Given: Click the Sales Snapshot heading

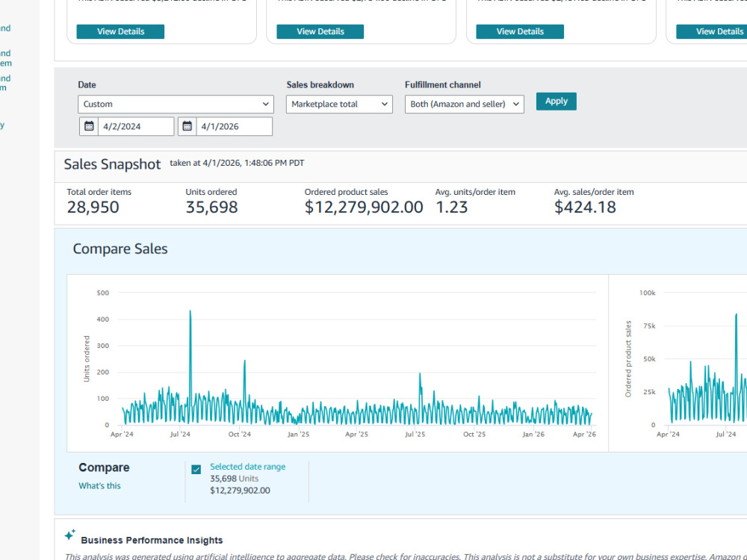Looking at the screenshot, I should pos(112,164).
